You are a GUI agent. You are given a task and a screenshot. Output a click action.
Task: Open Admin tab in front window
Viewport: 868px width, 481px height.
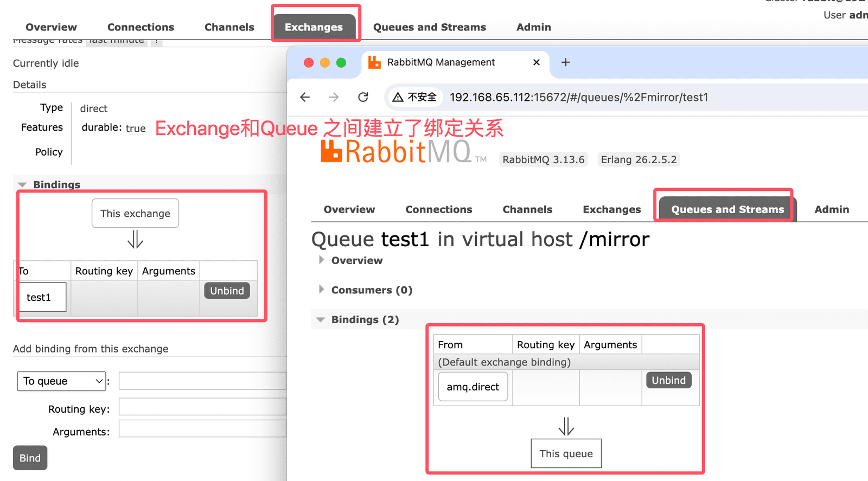(x=832, y=209)
